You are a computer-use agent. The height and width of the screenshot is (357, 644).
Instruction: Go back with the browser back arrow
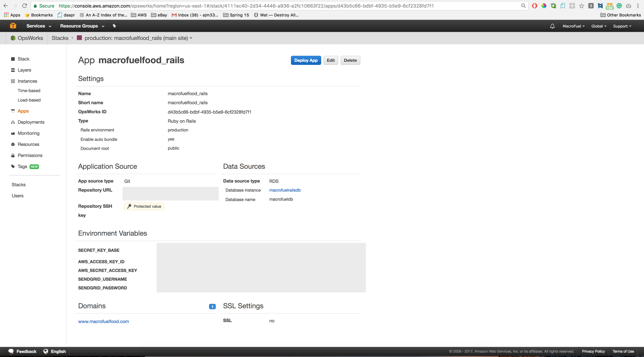pos(6,6)
